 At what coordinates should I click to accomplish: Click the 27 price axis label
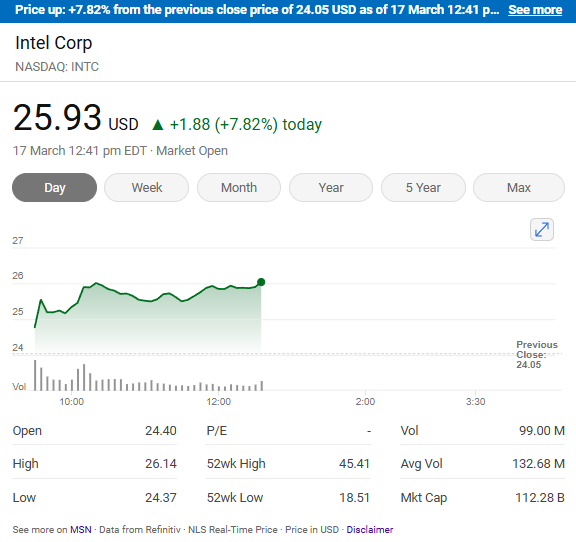[x=18, y=241]
